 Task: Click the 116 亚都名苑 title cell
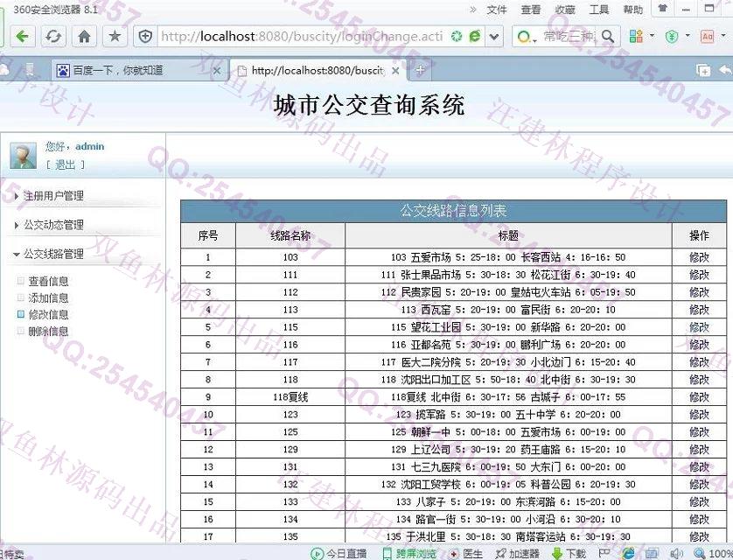508,345
